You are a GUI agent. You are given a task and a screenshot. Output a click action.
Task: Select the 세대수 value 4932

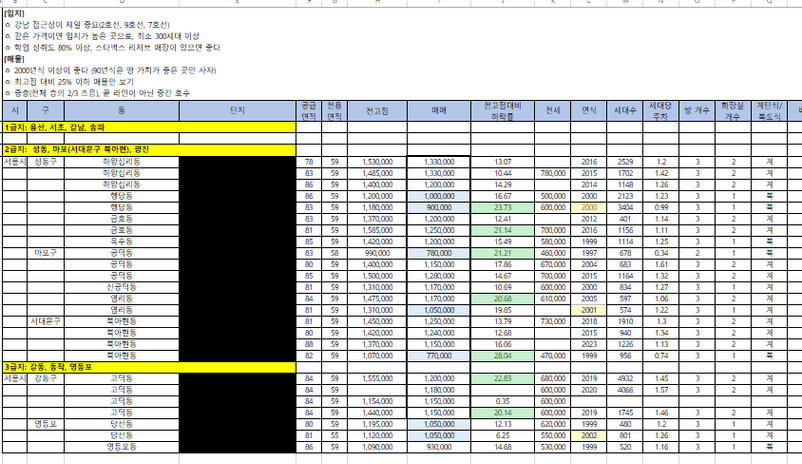625,379
